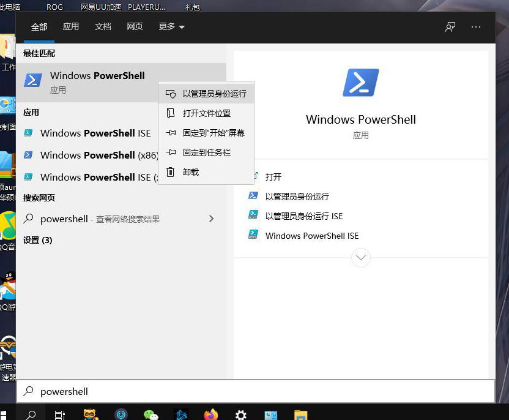509x420 pixels.
Task: Click the PowerShell icon in best match row
Action: coord(33,80)
